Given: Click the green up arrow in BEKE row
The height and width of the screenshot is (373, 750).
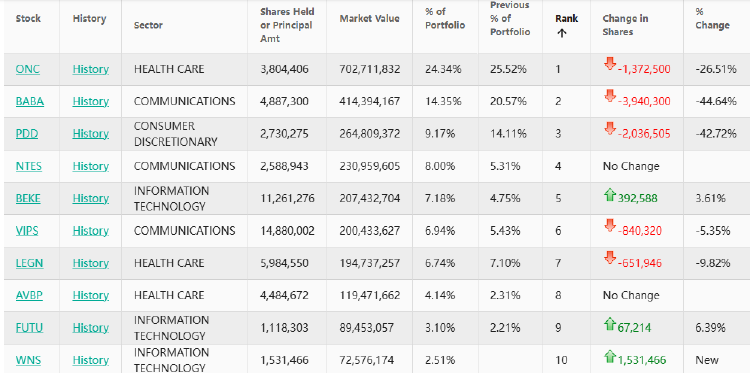Looking at the screenshot, I should (x=609, y=195).
